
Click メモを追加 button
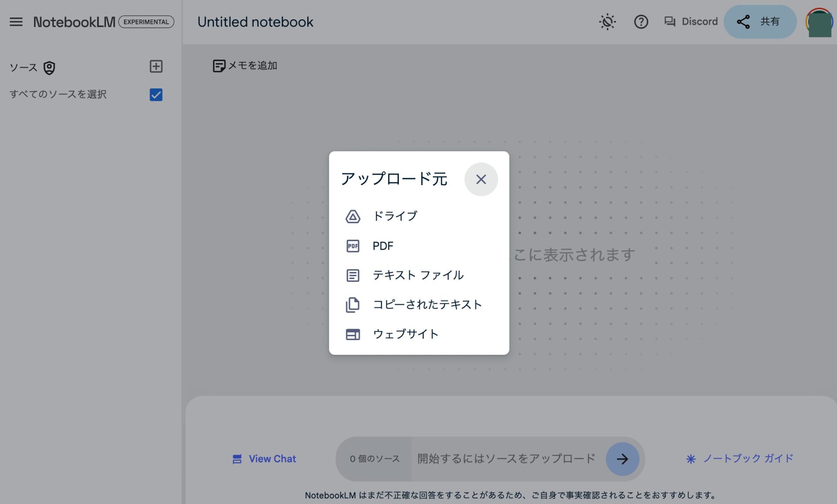point(245,66)
